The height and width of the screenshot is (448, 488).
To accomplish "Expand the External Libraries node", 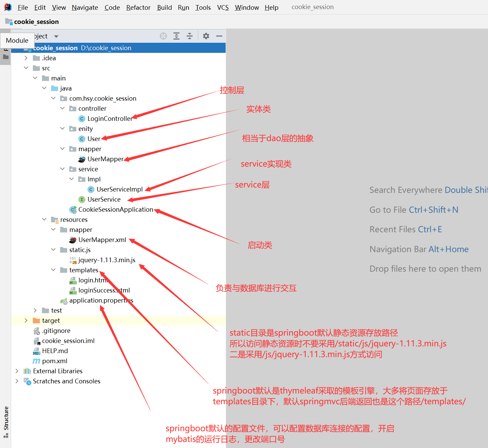I will pyautogui.click(x=17, y=371).
